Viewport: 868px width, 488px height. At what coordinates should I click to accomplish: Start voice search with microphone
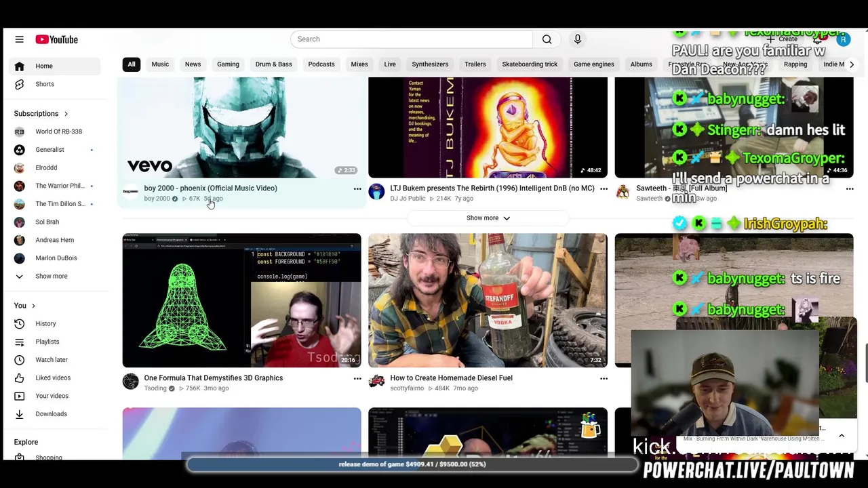point(578,39)
